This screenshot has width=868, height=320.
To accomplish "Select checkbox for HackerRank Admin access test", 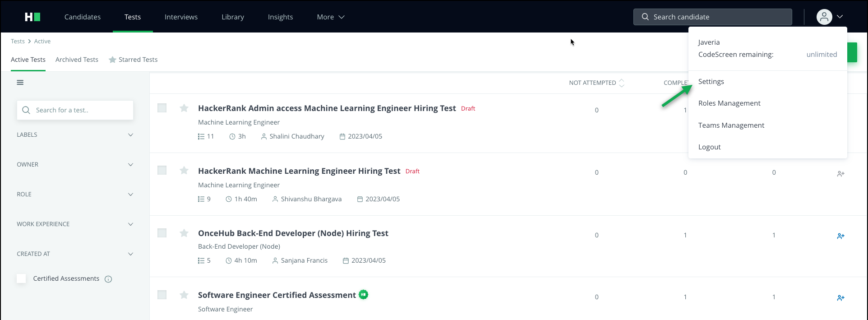I will coord(162,108).
